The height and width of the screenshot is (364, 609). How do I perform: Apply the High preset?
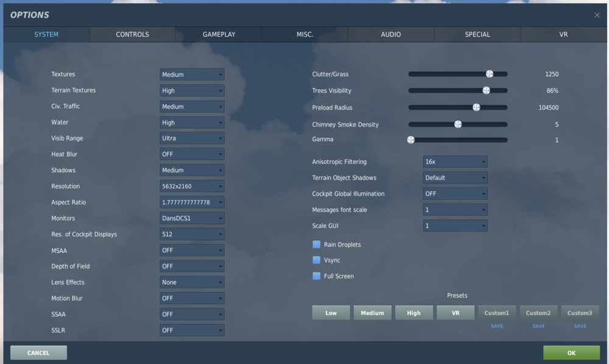pyautogui.click(x=414, y=313)
